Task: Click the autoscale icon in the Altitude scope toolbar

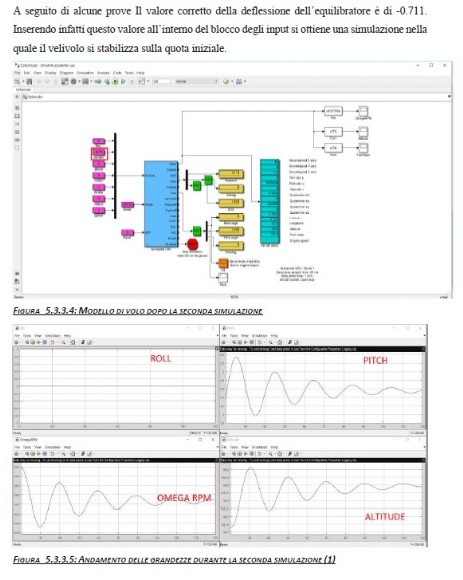Action: 280,453
